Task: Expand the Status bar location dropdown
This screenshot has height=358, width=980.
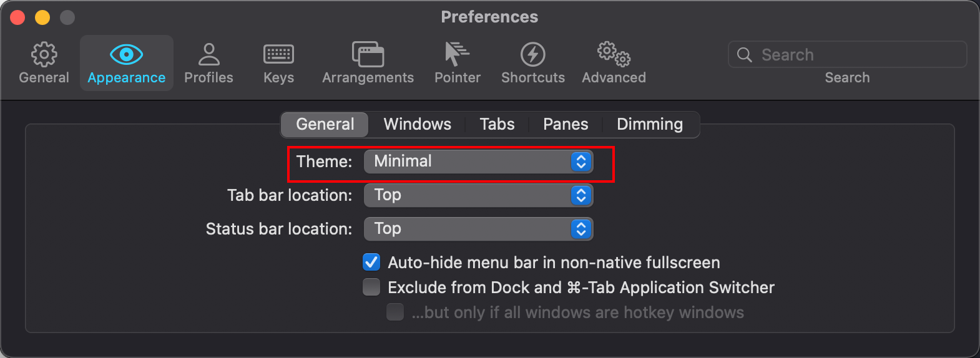Action: (478, 229)
